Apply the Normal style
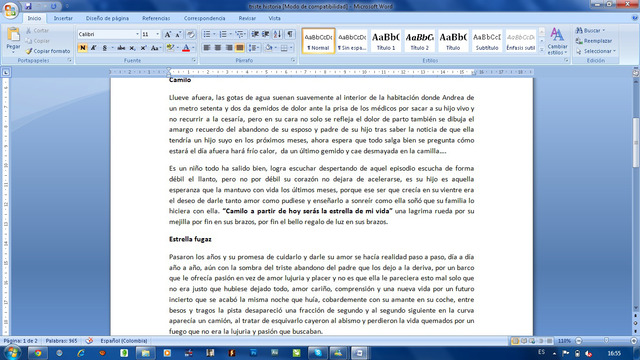Viewport: 640px width, 360px height. (318, 41)
